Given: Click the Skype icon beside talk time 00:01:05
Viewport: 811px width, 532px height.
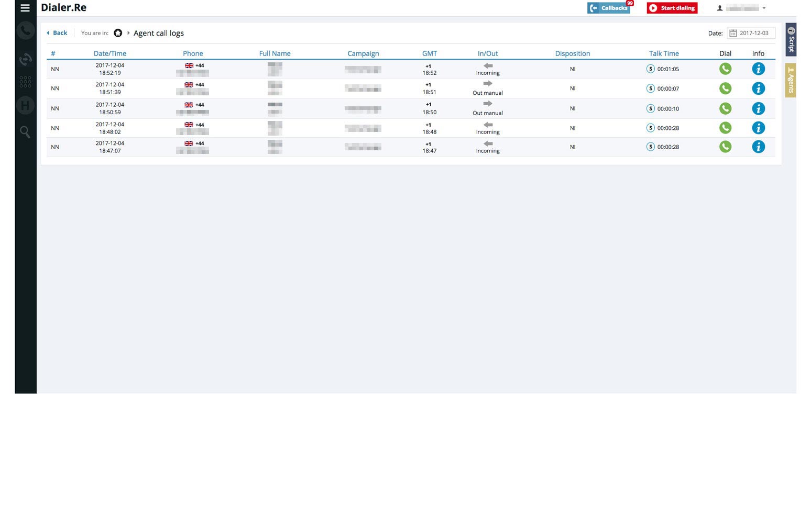Looking at the screenshot, I should 651,69.
